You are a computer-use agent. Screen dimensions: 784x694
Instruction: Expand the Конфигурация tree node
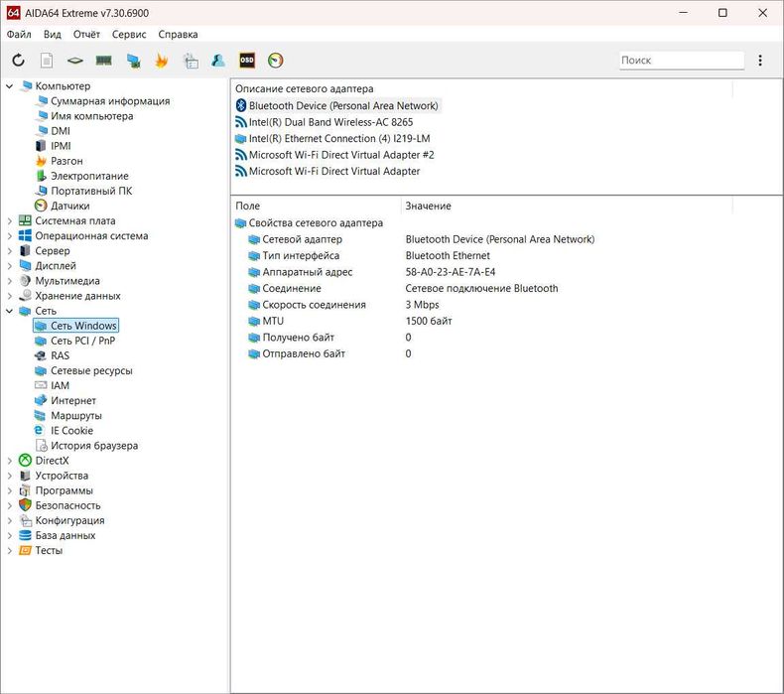point(10,520)
